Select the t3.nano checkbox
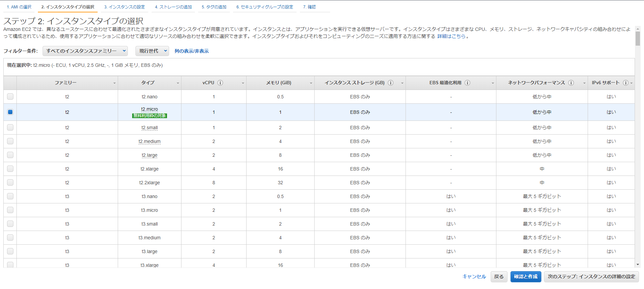 click(x=10, y=196)
